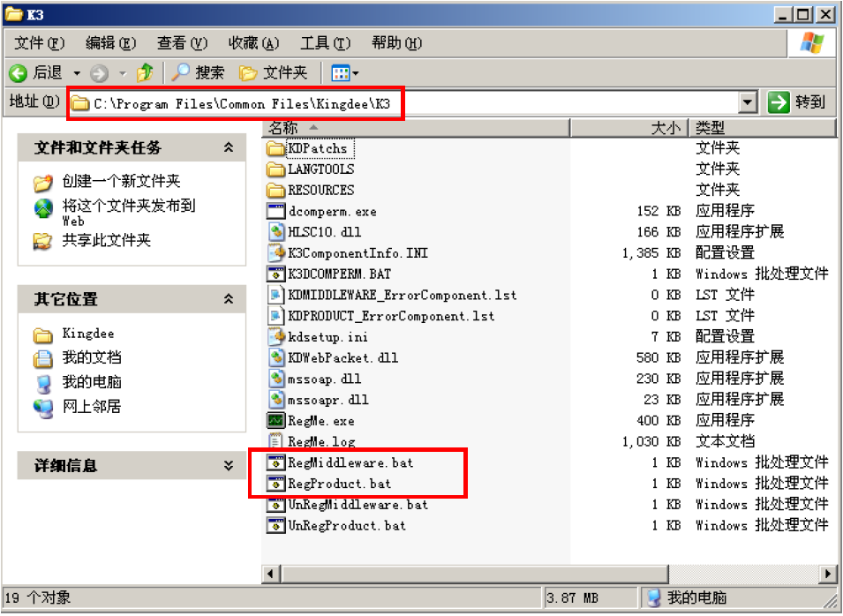843x616 pixels.
Task: Open Kingdee folder link in 其它位置
Action: coord(88,334)
